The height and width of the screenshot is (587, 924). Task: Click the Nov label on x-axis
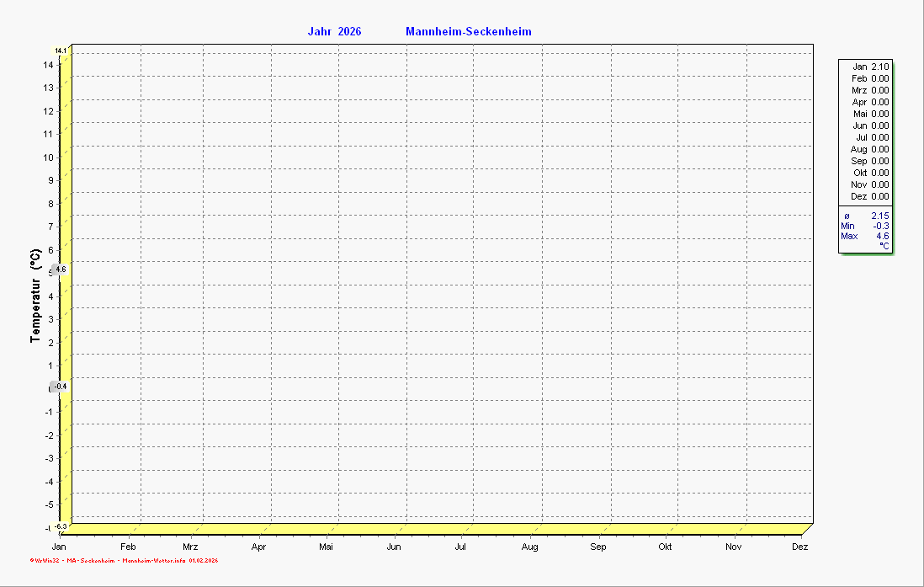[x=735, y=547]
